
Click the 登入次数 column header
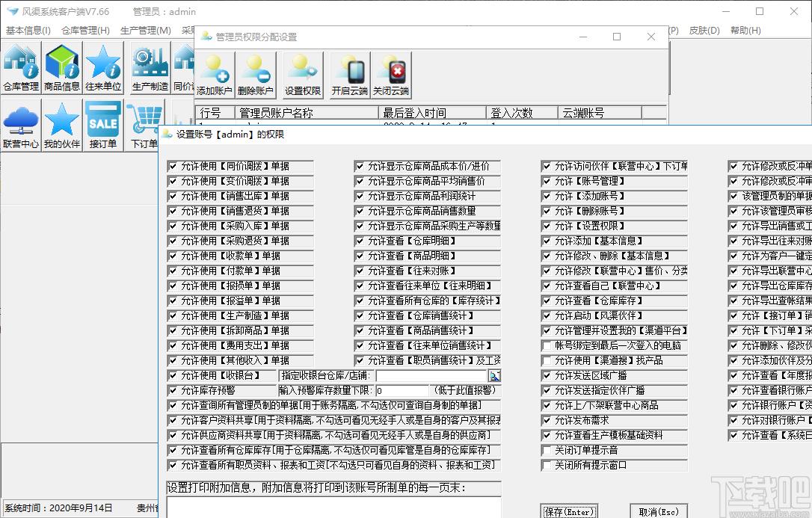pyautogui.click(x=523, y=113)
